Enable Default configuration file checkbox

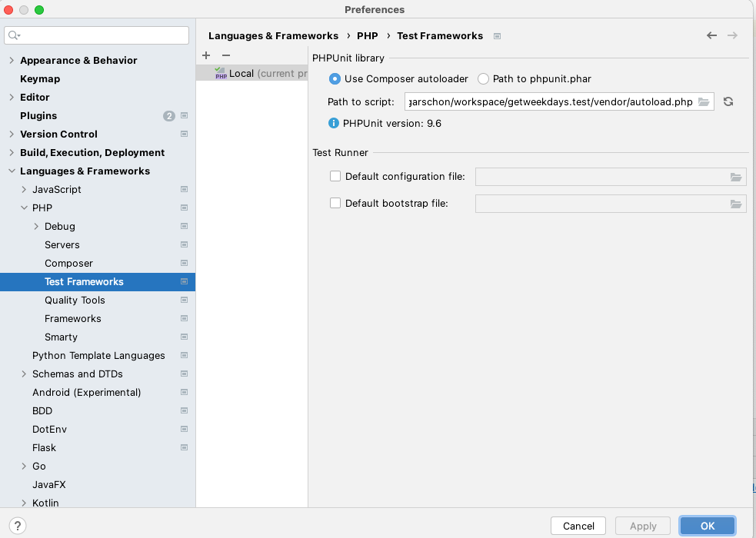(x=335, y=176)
